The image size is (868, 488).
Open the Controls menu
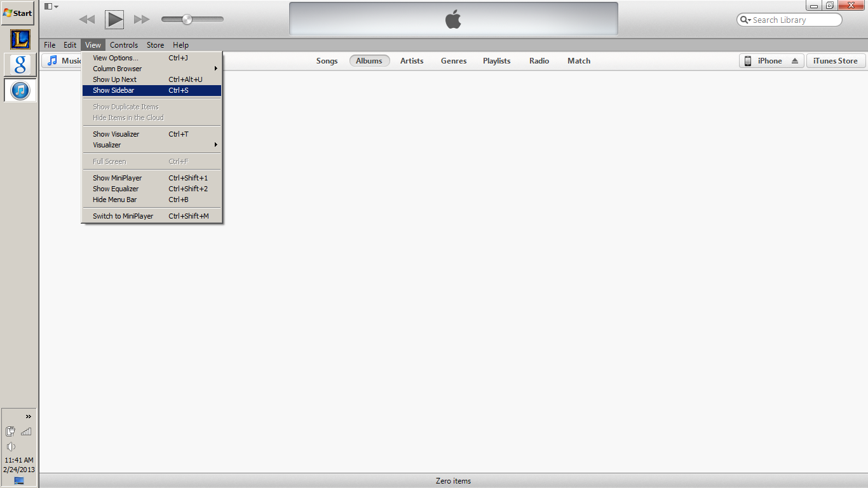pyautogui.click(x=124, y=45)
